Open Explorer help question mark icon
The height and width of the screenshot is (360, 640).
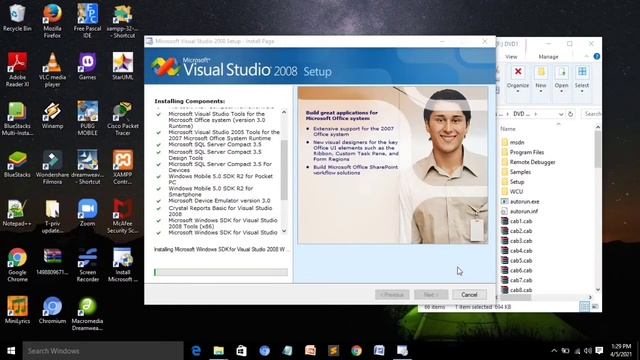[597, 56]
